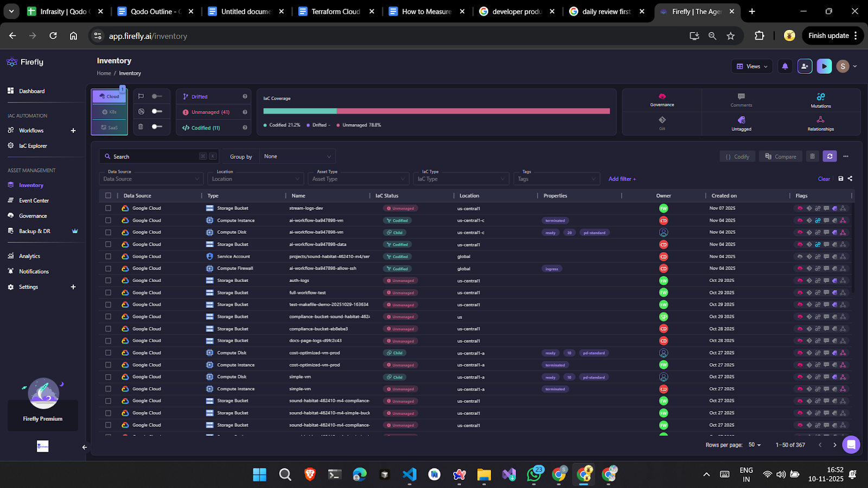Screen dimensions: 868x488
Task: Click the trash icon beside Compare
Action: click(812, 156)
